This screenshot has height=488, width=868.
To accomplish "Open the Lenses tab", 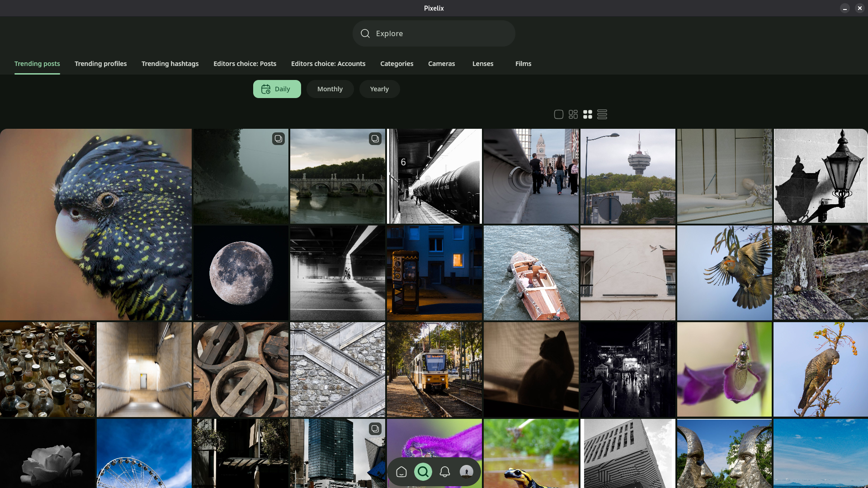I will tap(483, 64).
